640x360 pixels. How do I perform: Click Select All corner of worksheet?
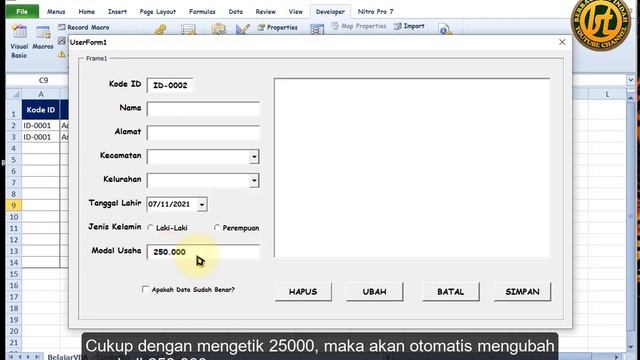pyautogui.click(x=15, y=94)
